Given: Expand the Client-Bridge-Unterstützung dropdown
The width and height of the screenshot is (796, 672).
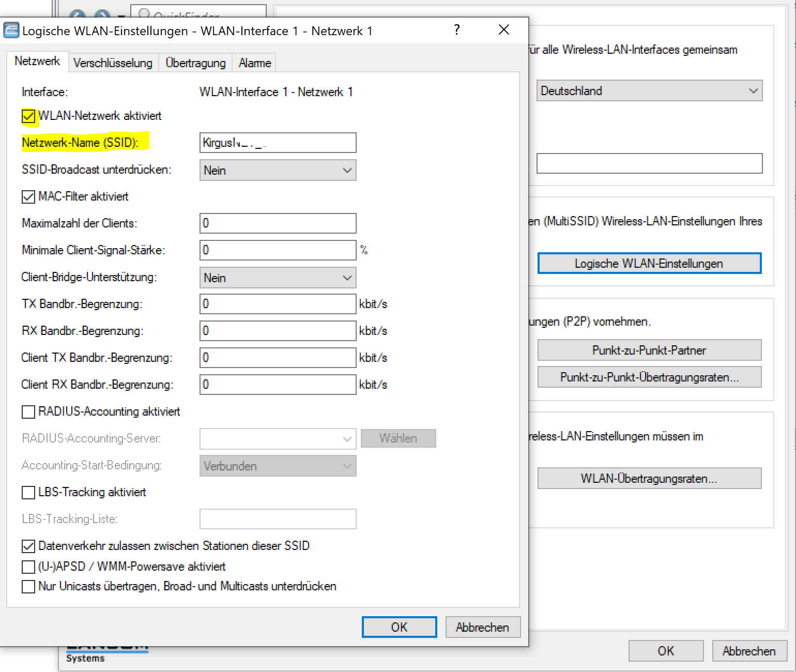Looking at the screenshot, I should [x=278, y=278].
